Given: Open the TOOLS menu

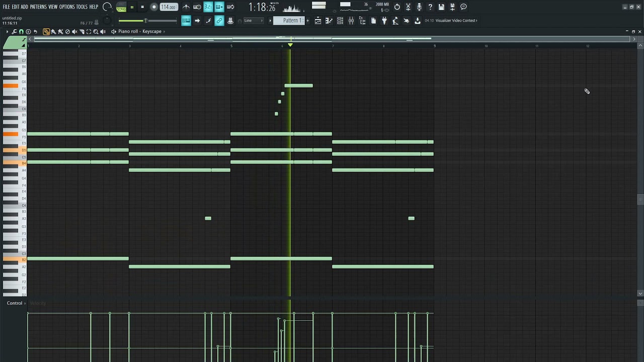Looking at the screenshot, I should pyautogui.click(x=82, y=7).
